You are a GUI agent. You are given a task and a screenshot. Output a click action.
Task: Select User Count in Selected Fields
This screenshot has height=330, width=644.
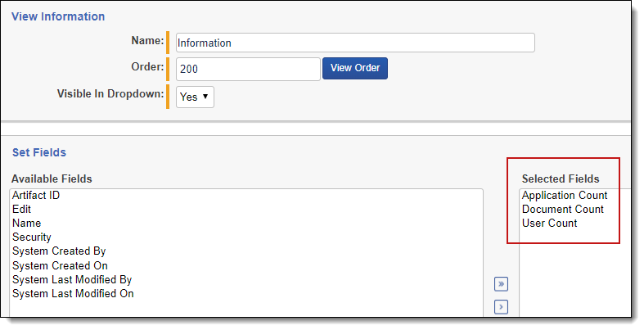(550, 224)
